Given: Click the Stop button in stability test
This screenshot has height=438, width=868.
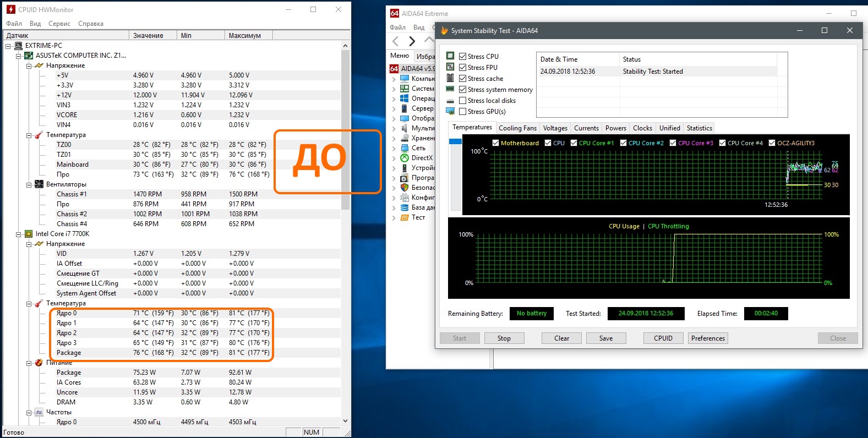Looking at the screenshot, I should tap(504, 338).
